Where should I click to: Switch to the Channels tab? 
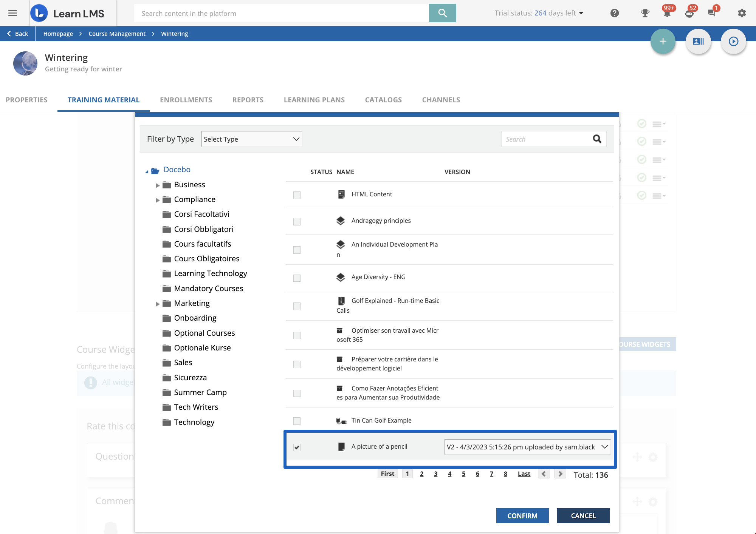click(x=441, y=100)
